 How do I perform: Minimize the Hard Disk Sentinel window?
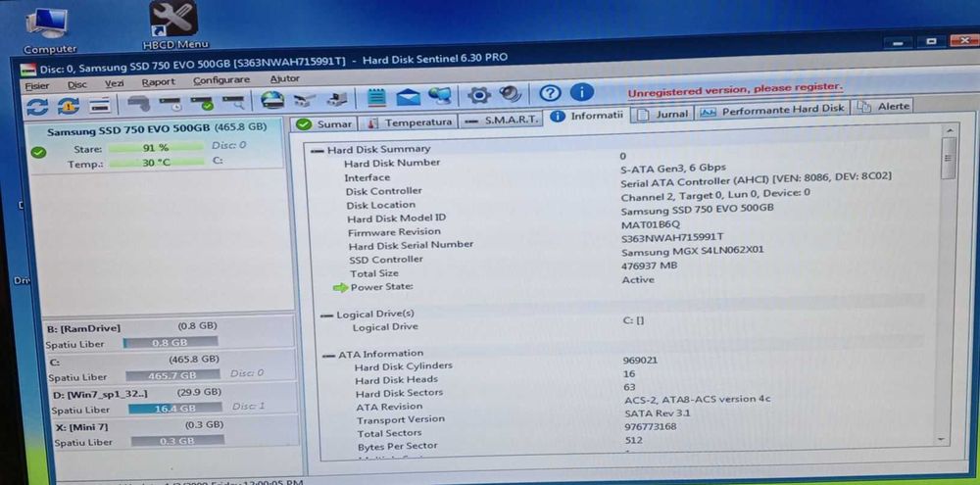click(x=900, y=42)
